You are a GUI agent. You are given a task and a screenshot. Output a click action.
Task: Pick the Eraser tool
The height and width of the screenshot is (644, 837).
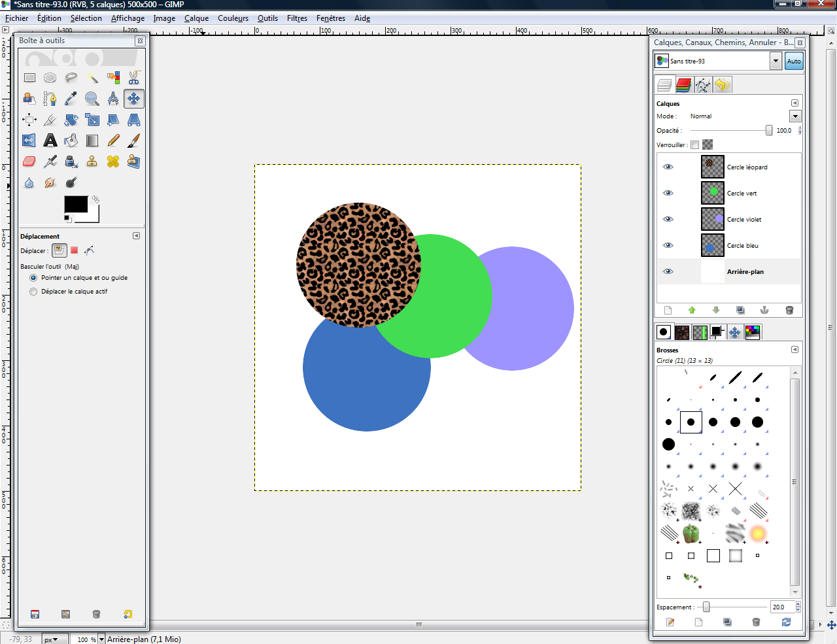[x=29, y=161]
